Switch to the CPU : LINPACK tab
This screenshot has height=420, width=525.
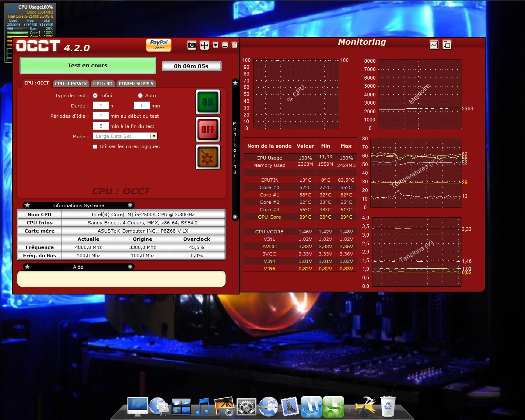pos(71,84)
